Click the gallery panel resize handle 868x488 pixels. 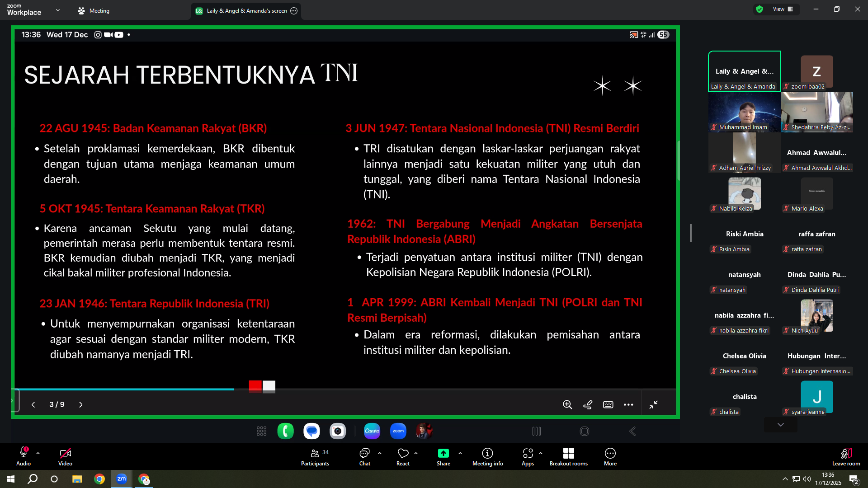point(690,233)
